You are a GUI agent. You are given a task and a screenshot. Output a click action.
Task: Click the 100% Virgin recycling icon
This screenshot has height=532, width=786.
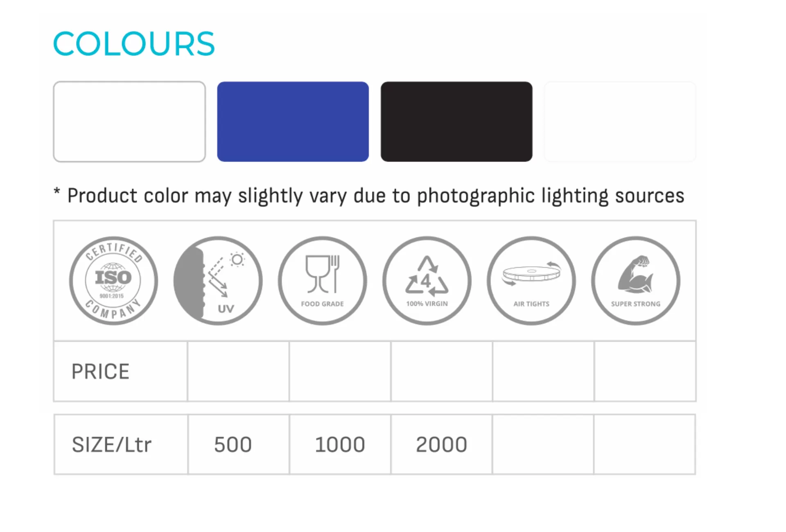click(427, 281)
